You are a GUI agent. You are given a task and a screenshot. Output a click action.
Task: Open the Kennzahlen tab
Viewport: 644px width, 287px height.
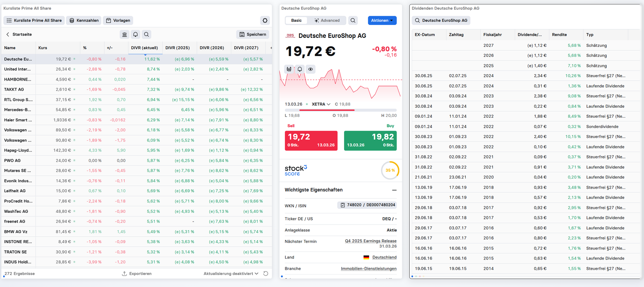point(84,21)
